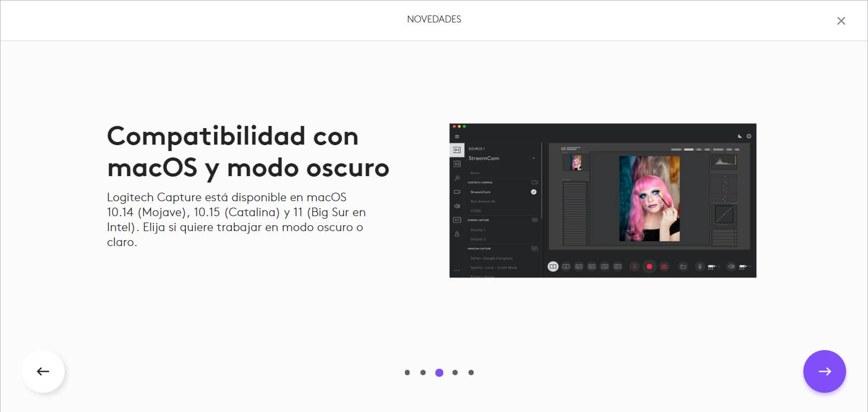Close the Novedades dialog with the X

tap(841, 21)
